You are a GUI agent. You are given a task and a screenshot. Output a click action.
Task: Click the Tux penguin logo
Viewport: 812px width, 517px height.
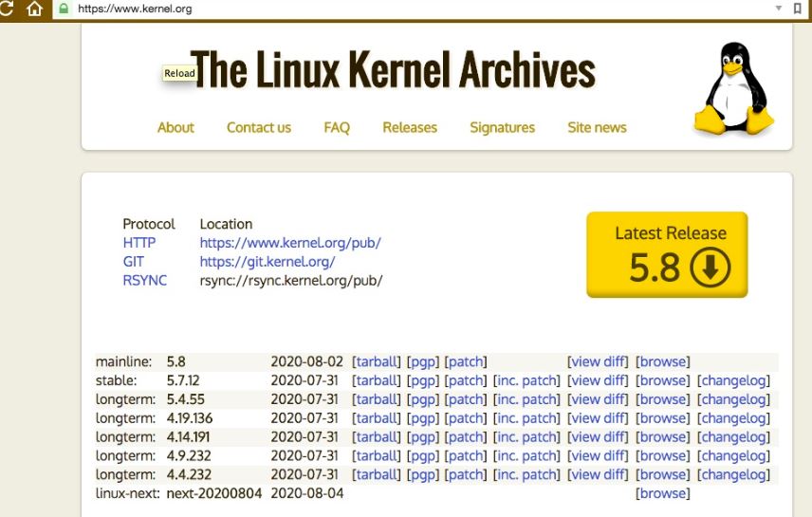click(734, 88)
